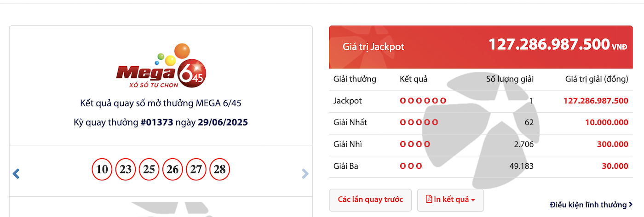
Task: Click draw number #01373
Action: point(157,123)
